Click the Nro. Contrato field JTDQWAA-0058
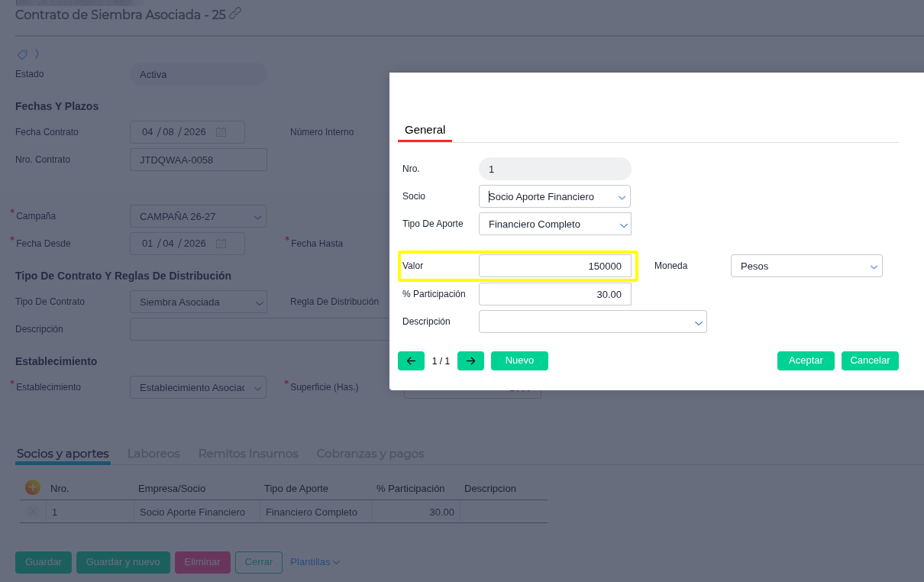Image resolution: width=924 pixels, height=582 pixels. 199,160
